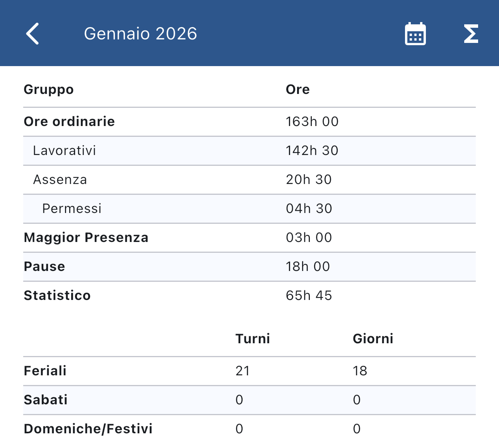This screenshot has height=448, width=499.
Task: Select the Feriali row label
Action: [45, 371]
